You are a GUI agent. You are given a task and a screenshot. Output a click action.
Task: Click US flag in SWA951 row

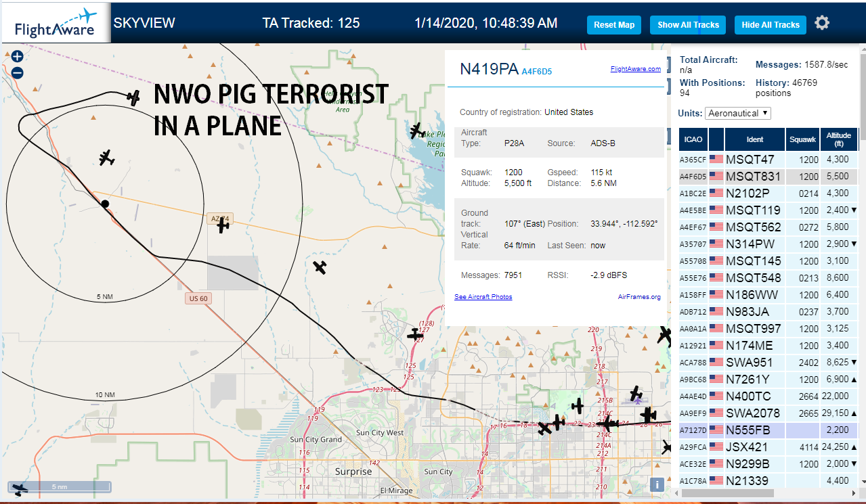[716, 363]
